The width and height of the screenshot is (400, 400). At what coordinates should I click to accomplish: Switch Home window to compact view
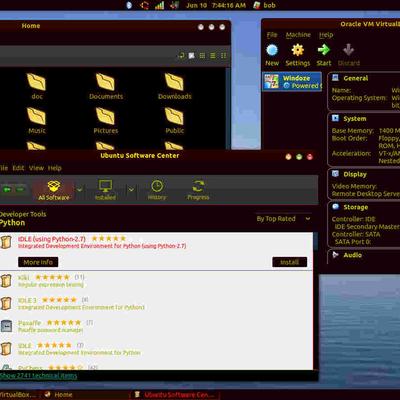point(223,56)
